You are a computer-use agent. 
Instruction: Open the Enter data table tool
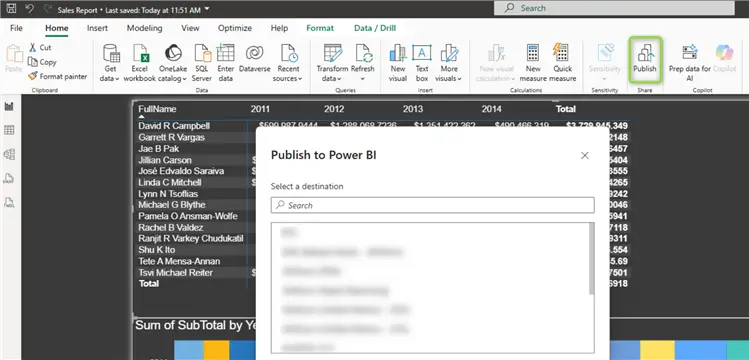pyautogui.click(x=225, y=63)
